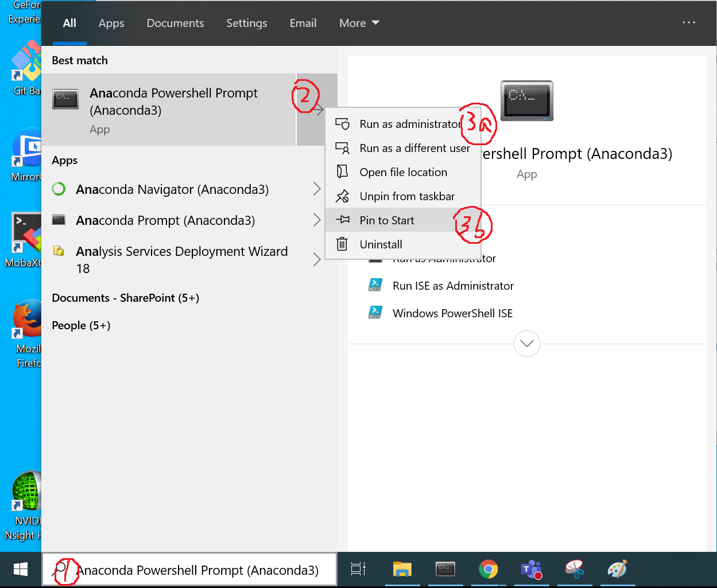Choose Unpin from taskbar

pyautogui.click(x=403, y=196)
